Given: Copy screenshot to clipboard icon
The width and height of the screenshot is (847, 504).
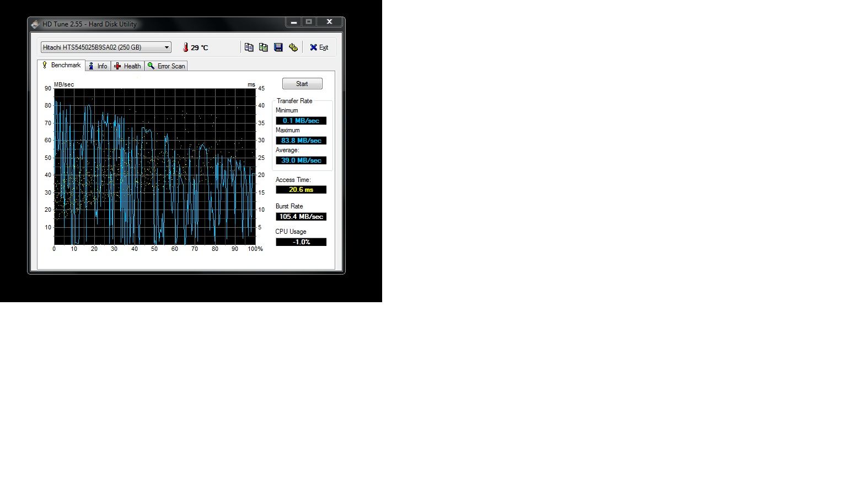Looking at the screenshot, I should (x=264, y=47).
